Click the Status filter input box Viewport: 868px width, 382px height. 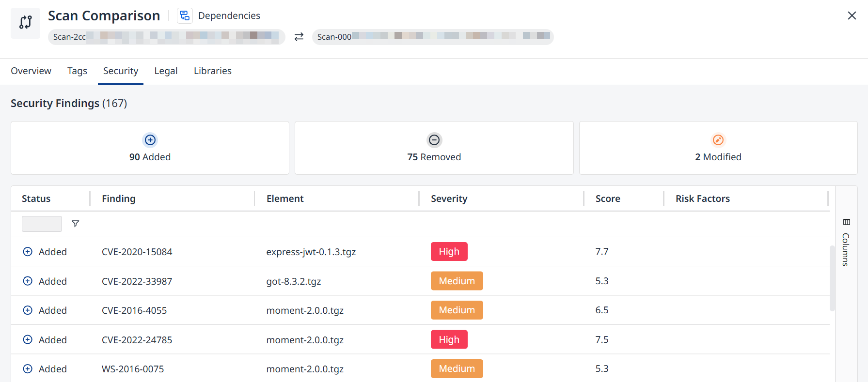(x=42, y=224)
